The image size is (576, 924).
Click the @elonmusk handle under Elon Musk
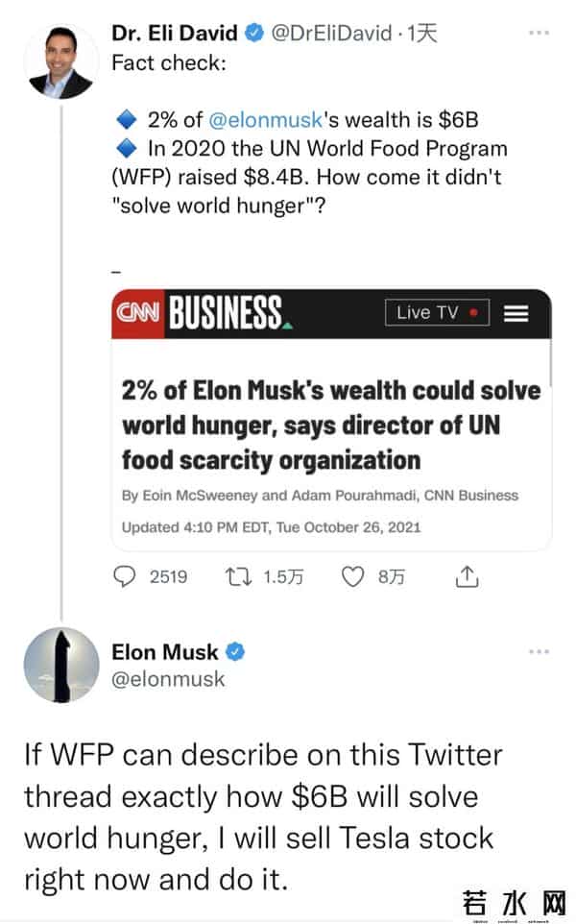pyautogui.click(x=168, y=679)
